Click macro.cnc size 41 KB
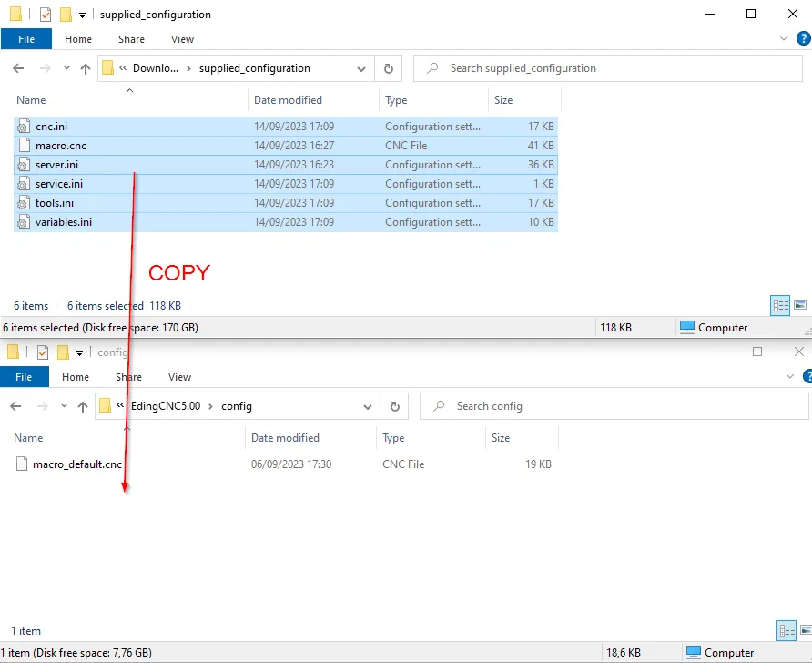The height and width of the screenshot is (663, 812). [x=541, y=146]
